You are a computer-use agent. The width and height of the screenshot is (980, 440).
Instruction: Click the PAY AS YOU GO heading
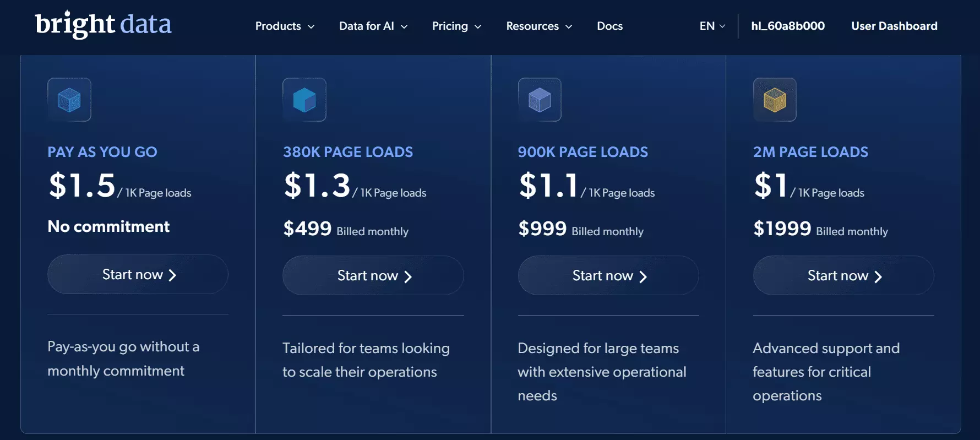click(102, 152)
